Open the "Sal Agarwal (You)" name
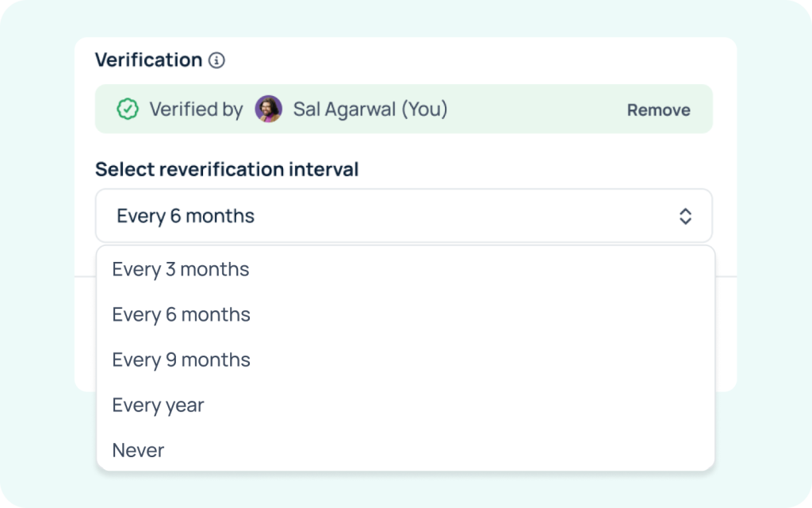The image size is (812, 508). click(x=343, y=109)
